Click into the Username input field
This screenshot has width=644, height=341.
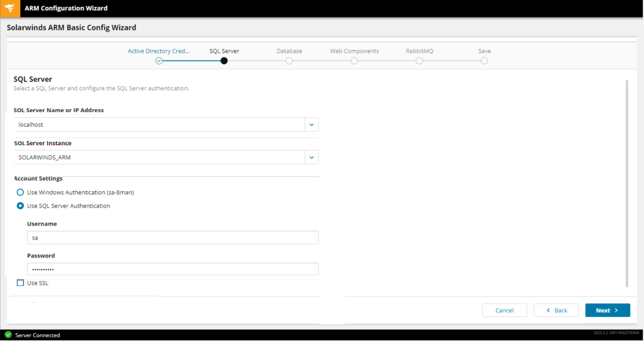click(172, 238)
